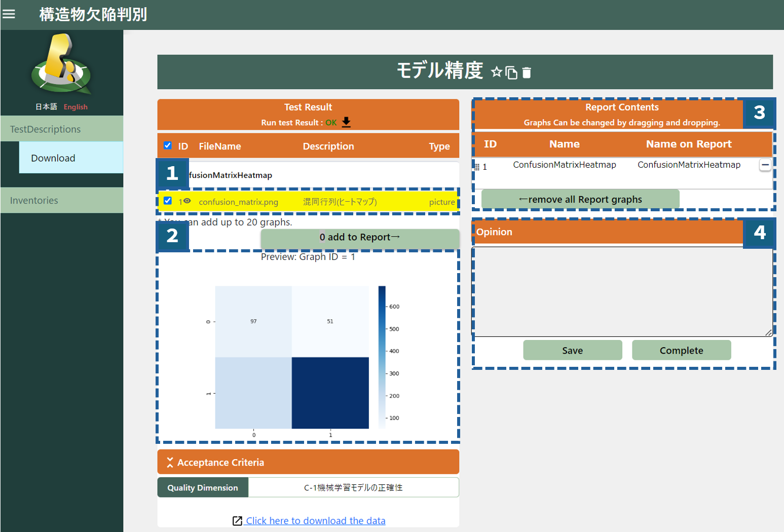
Task: Click inside the Opinion text area
Action: (622, 291)
